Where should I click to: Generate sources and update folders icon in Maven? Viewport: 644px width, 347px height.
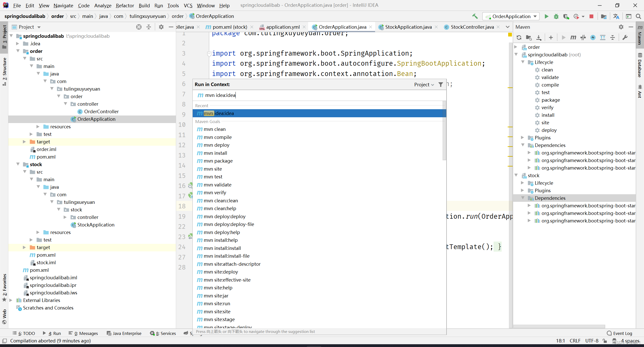[x=529, y=37]
